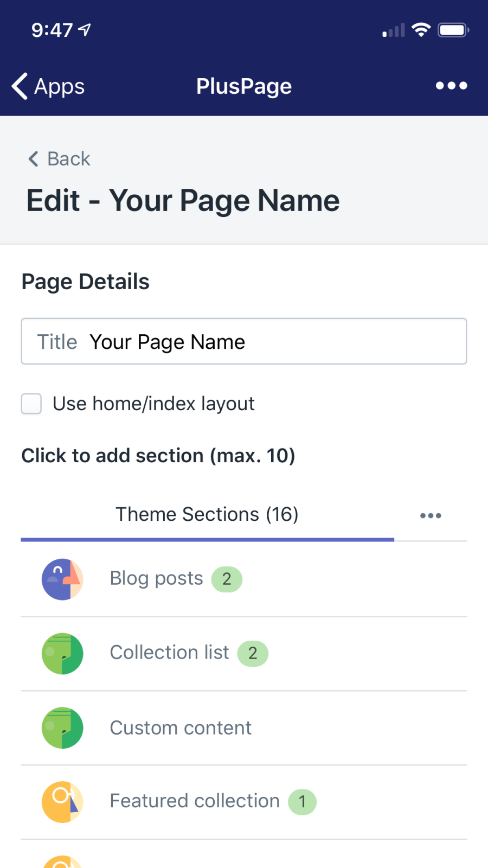The width and height of the screenshot is (488, 868).
Task: Enable the Use home/index layout checkbox
Action: (x=31, y=404)
